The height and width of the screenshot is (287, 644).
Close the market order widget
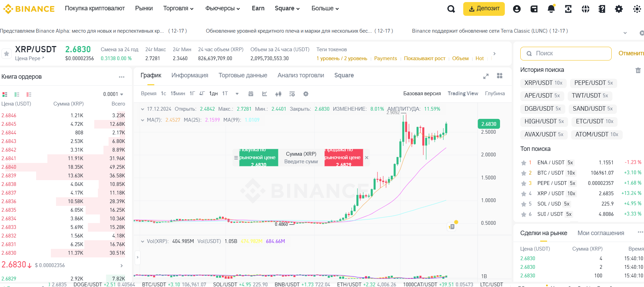(367, 158)
